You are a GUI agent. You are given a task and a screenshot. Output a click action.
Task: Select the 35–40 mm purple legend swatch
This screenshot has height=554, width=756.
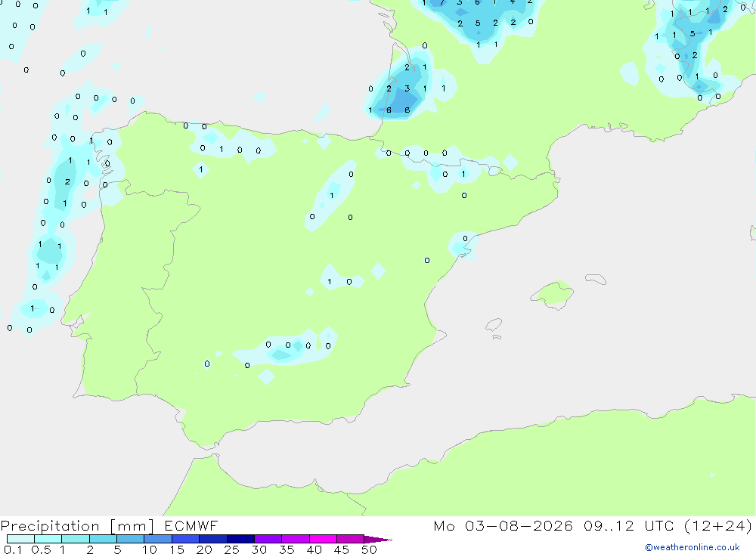[x=296, y=539]
